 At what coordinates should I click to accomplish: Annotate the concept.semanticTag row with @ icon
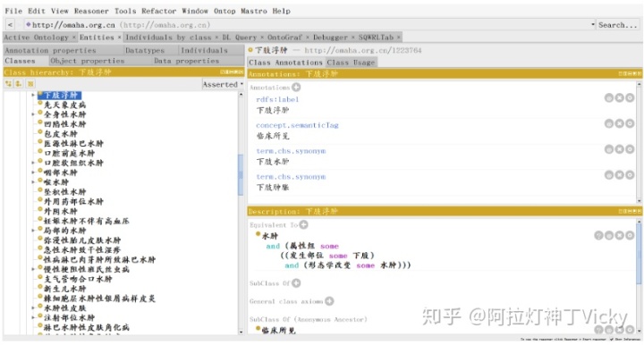[609, 123]
